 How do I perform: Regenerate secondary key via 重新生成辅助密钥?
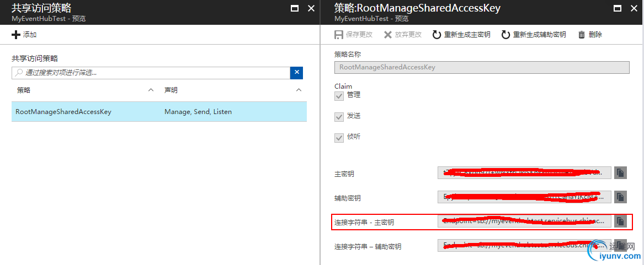pyautogui.click(x=534, y=35)
